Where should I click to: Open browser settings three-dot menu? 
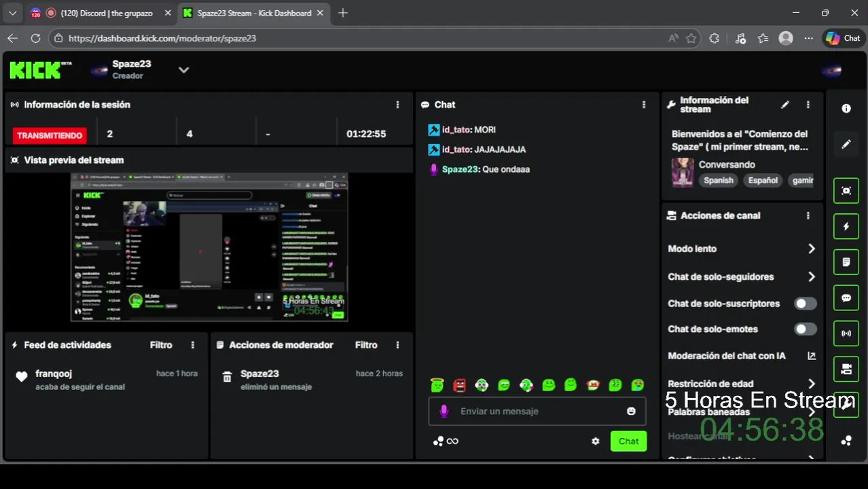(x=808, y=38)
